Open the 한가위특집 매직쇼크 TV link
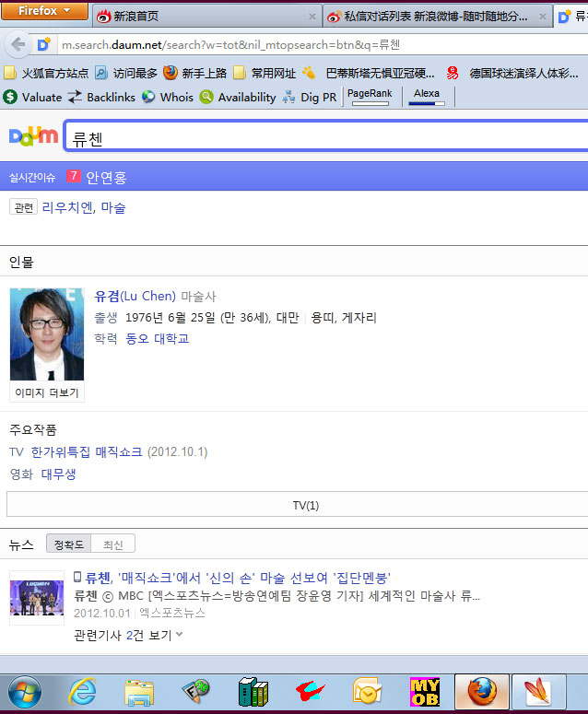This screenshot has width=588, height=714. [x=87, y=451]
